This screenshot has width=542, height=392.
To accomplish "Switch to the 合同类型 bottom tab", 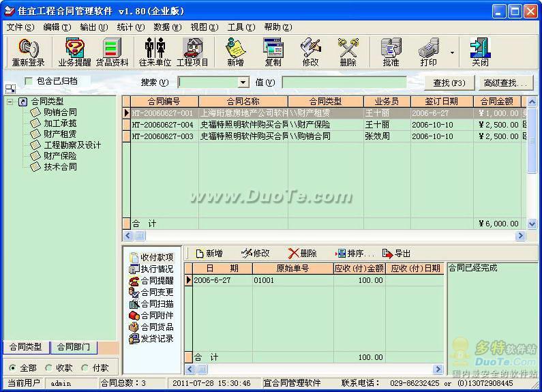I will pos(26,347).
